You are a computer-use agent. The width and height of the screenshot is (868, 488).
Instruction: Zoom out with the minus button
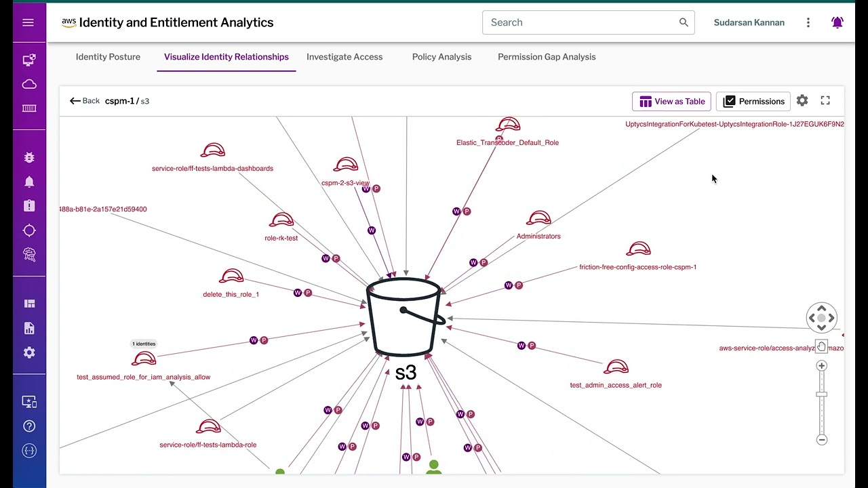(x=821, y=440)
